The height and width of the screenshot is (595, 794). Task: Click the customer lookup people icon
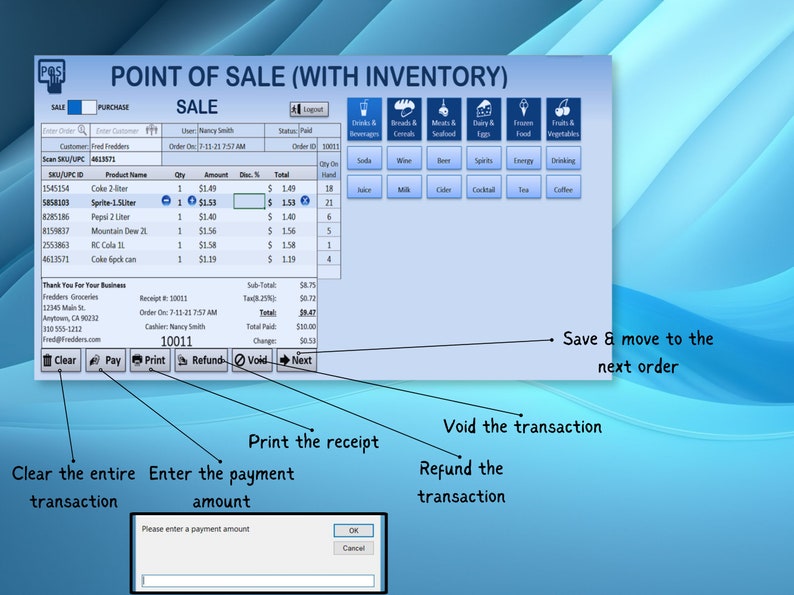point(151,130)
